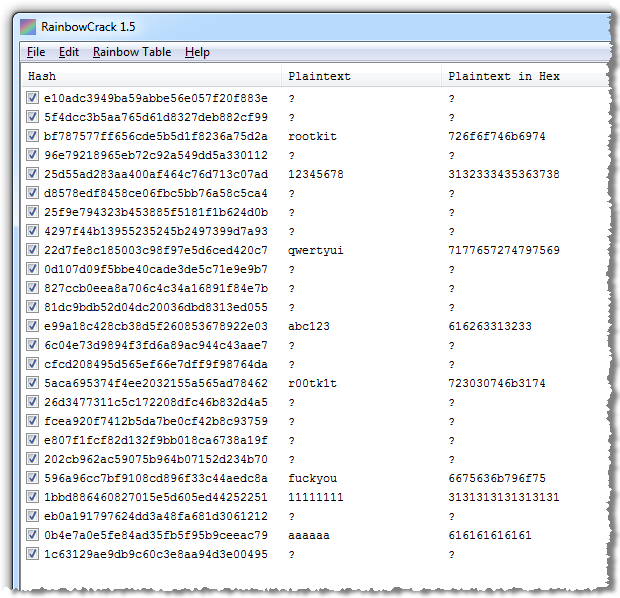Select the plaintext cell 'r00tk1t'

(x=312, y=383)
